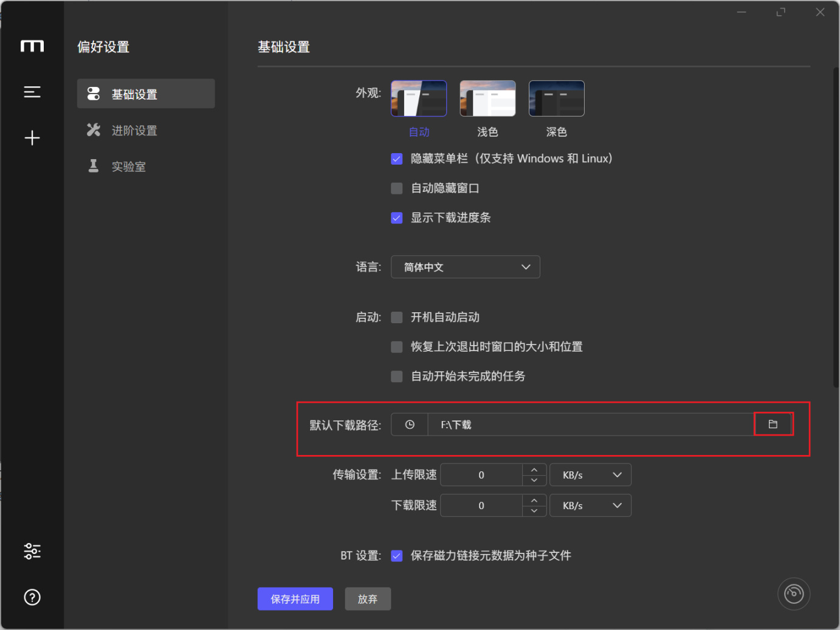Viewport: 840px width, 630px height.
Task: Toggle 隐藏菜单栏 checkbox
Action: (397, 159)
